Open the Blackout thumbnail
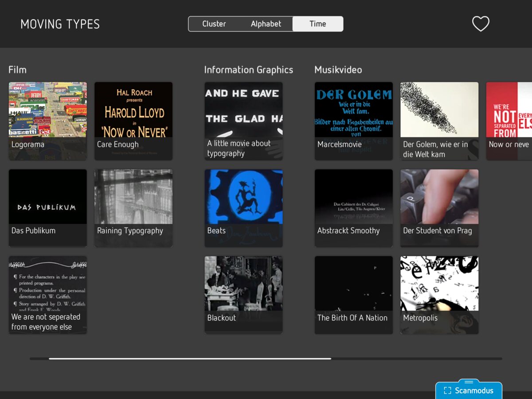The width and height of the screenshot is (532, 399). [x=243, y=295]
